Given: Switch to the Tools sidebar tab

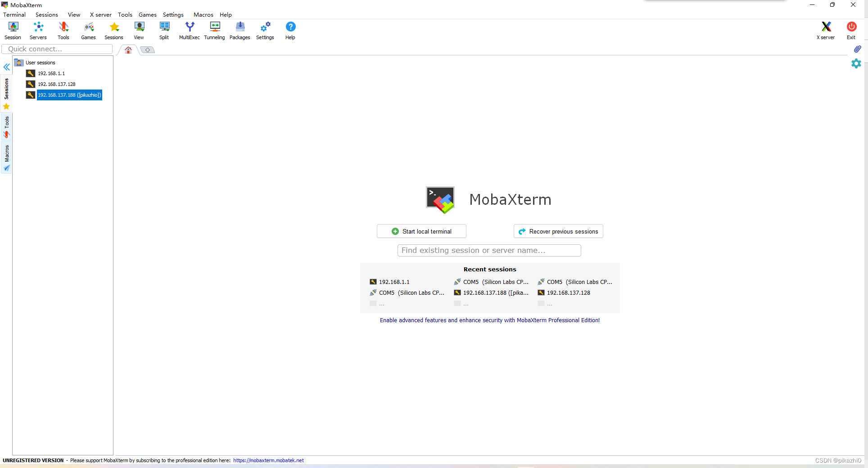Looking at the screenshot, I should click(x=6, y=127).
